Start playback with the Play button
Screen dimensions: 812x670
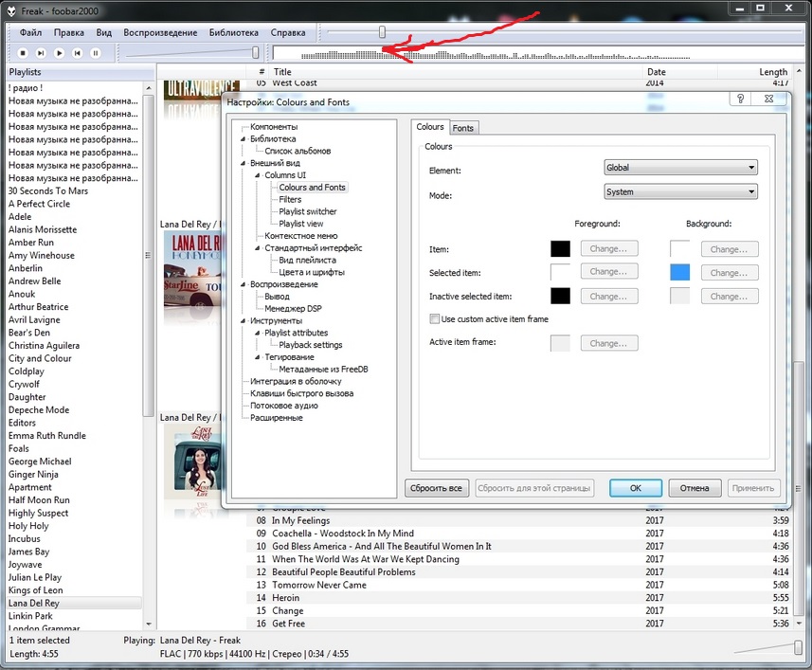point(59,53)
